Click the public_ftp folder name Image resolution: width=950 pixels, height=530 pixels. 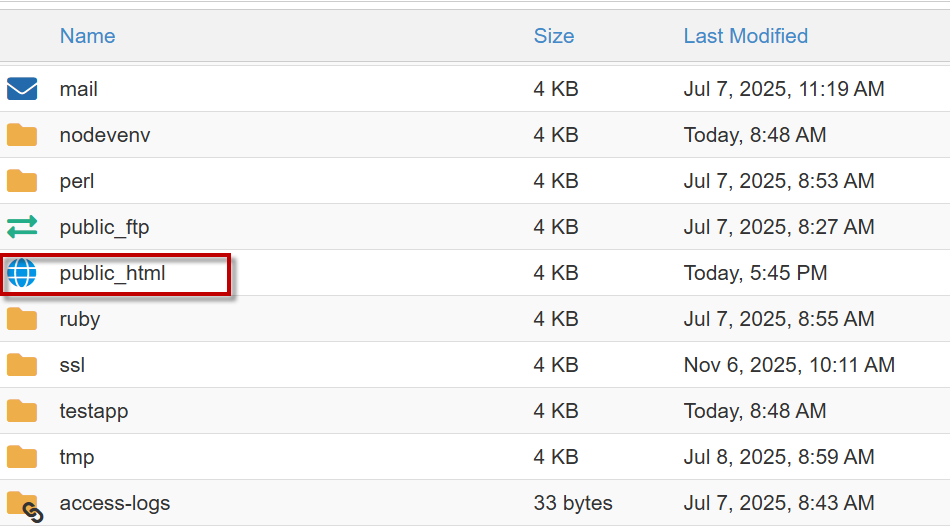tap(104, 227)
